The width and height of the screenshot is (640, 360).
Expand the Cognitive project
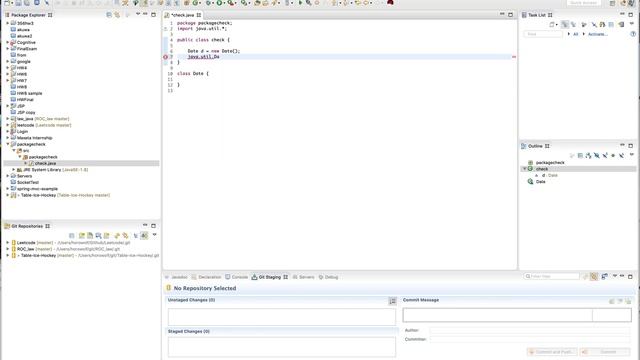7,42
